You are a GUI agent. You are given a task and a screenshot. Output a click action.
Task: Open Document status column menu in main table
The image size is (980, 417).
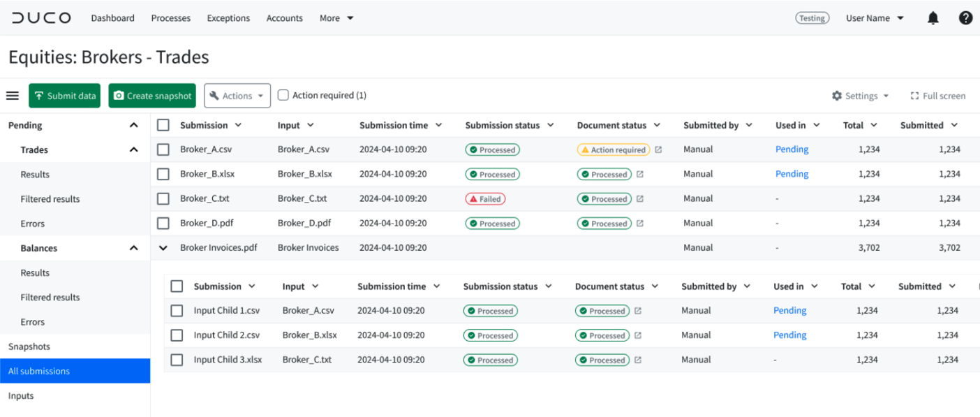coord(657,125)
